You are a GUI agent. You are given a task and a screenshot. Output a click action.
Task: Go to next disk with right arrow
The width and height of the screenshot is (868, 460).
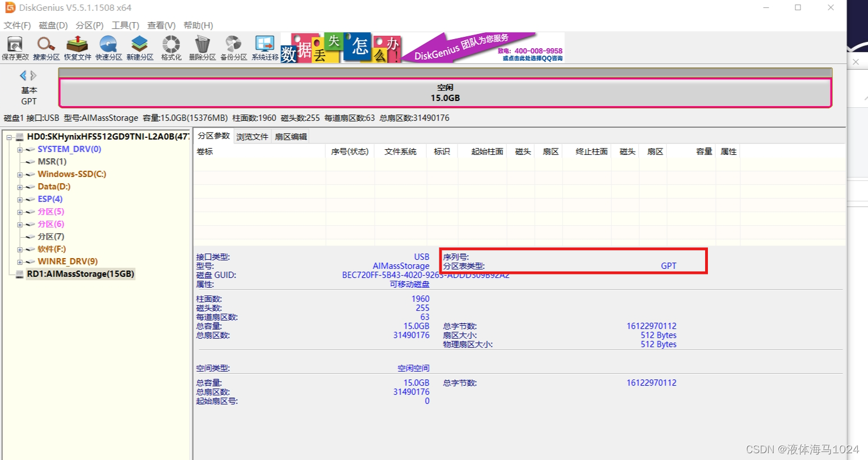pyautogui.click(x=33, y=75)
